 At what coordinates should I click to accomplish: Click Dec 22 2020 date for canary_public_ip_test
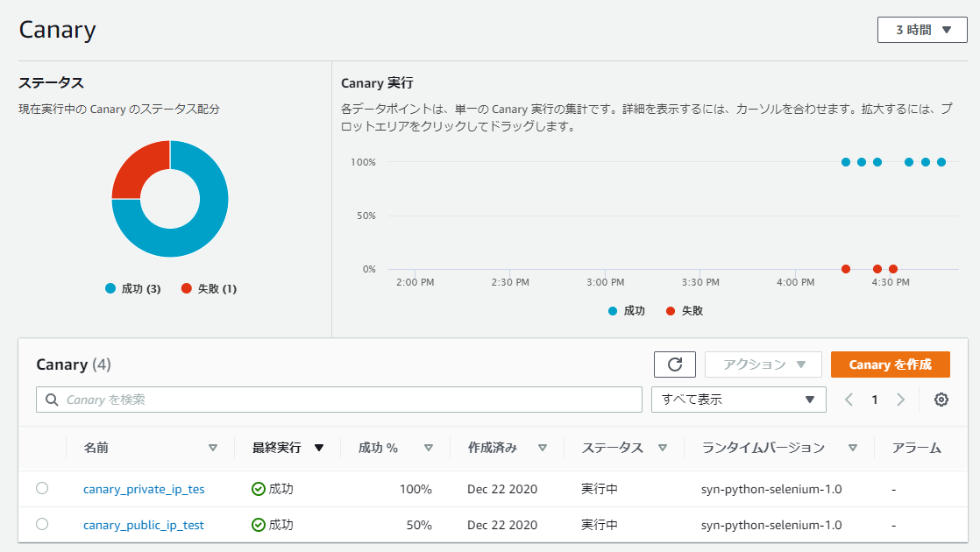pyautogui.click(x=502, y=525)
